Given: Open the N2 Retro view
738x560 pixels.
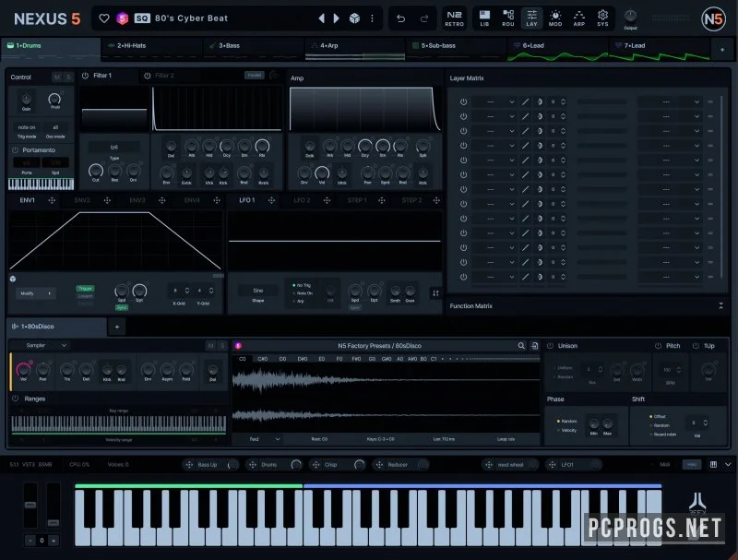Looking at the screenshot, I should 454,18.
